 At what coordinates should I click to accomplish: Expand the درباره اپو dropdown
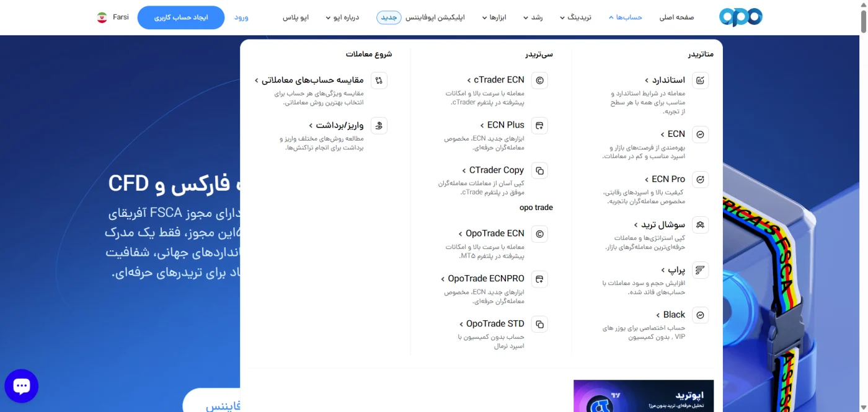(x=343, y=17)
